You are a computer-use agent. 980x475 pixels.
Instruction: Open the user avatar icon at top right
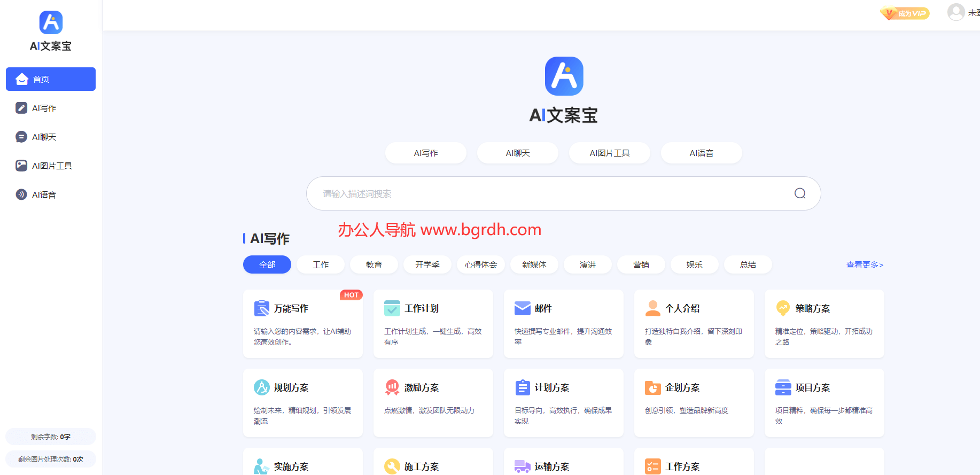pyautogui.click(x=956, y=12)
